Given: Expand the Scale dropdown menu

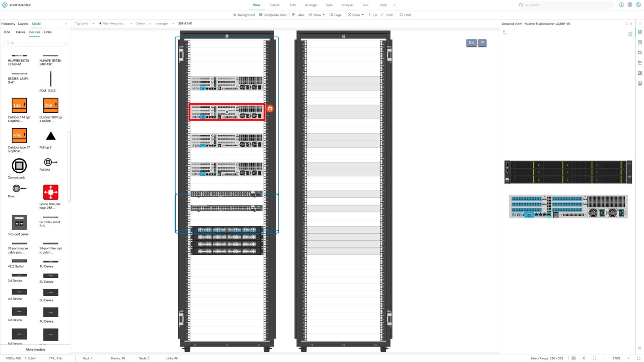Looking at the screenshot, I should point(355,15).
